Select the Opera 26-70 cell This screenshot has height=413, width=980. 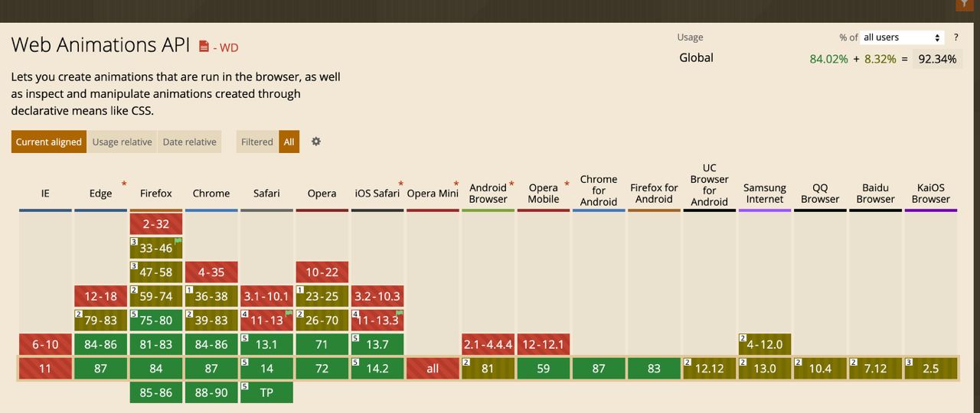point(322,320)
